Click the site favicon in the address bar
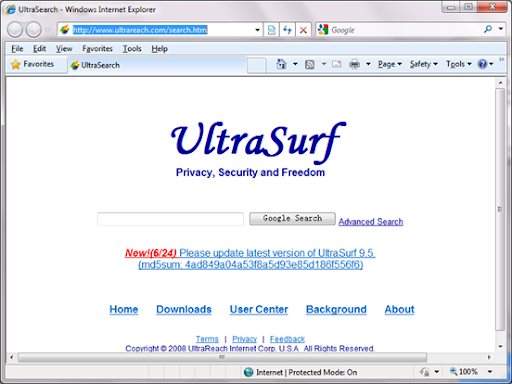 pos(65,30)
